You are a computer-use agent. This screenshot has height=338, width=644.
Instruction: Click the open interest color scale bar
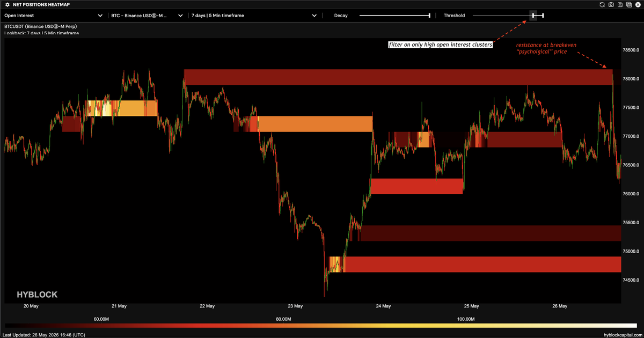(x=322, y=326)
